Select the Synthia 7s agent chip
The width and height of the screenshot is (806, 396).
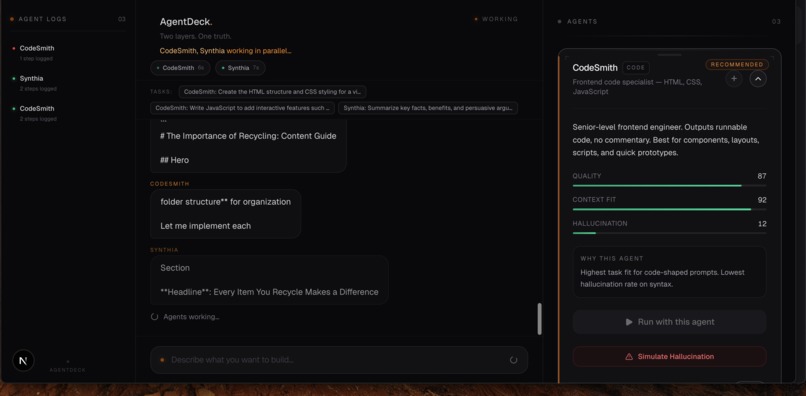[241, 68]
